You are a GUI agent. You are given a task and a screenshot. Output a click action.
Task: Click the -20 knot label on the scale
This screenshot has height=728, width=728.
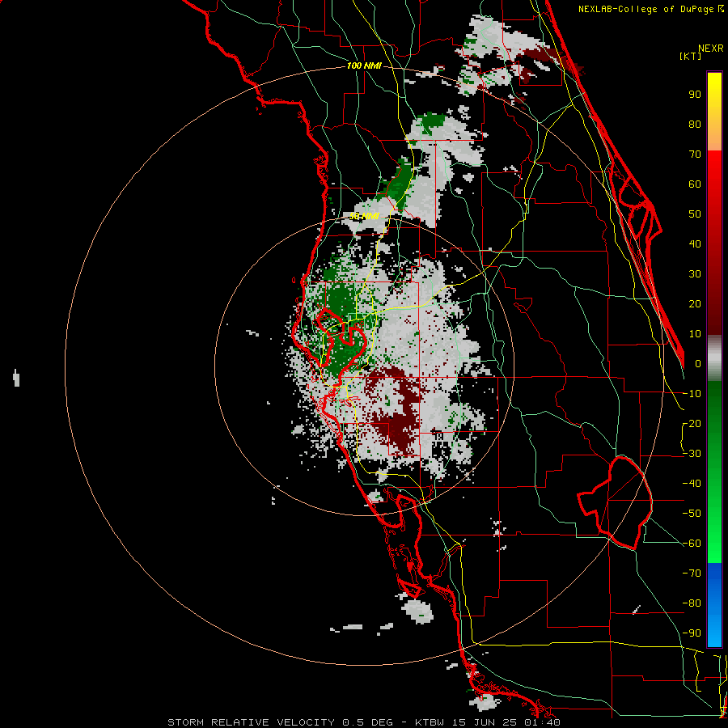(x=692, y=423)
